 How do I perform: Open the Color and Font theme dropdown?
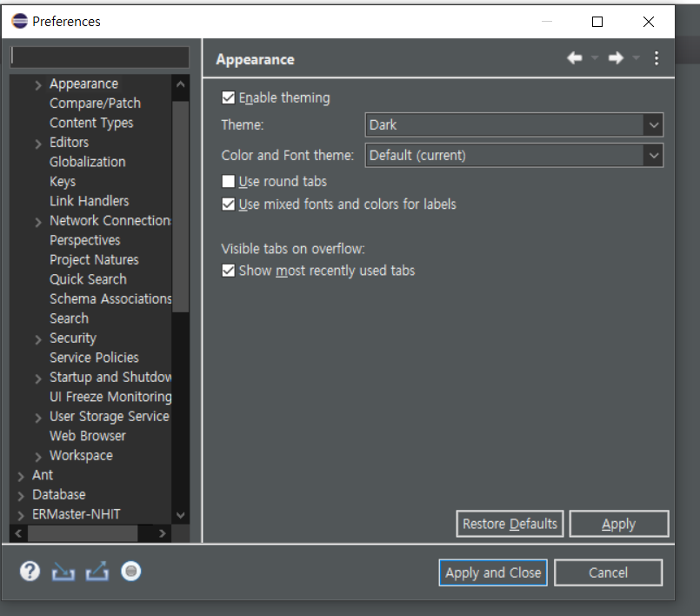tap(514, 156)
